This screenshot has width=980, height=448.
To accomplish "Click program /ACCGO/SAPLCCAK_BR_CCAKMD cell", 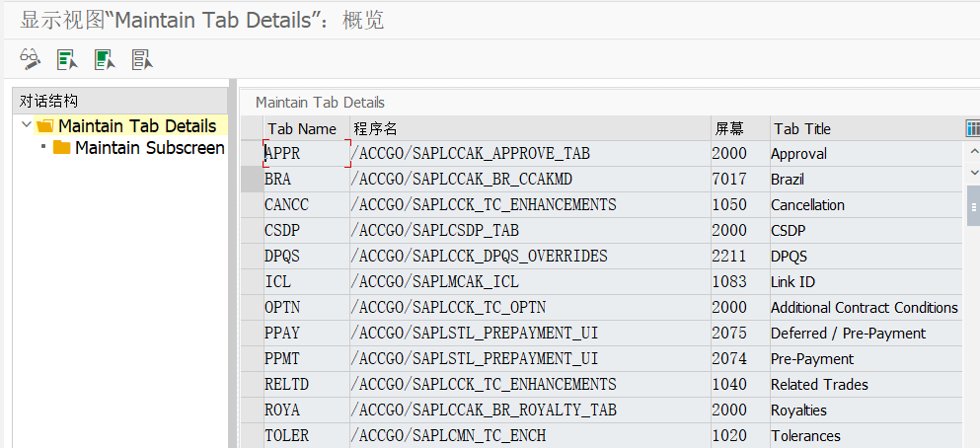I will (x=530, y=180).
